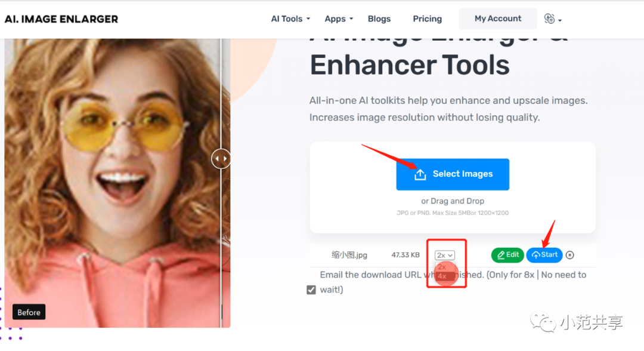Click the blue Start button

click(544, 255)
